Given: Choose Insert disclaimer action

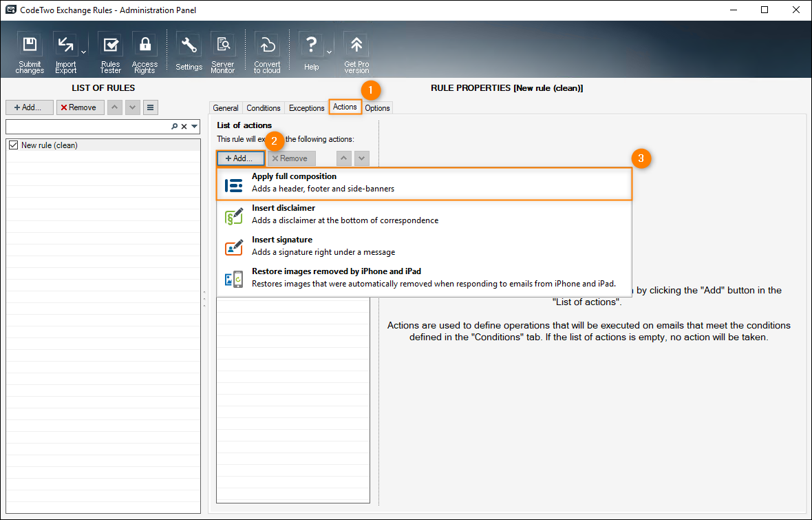Looking at the screenshot, I should coord(424,215).
